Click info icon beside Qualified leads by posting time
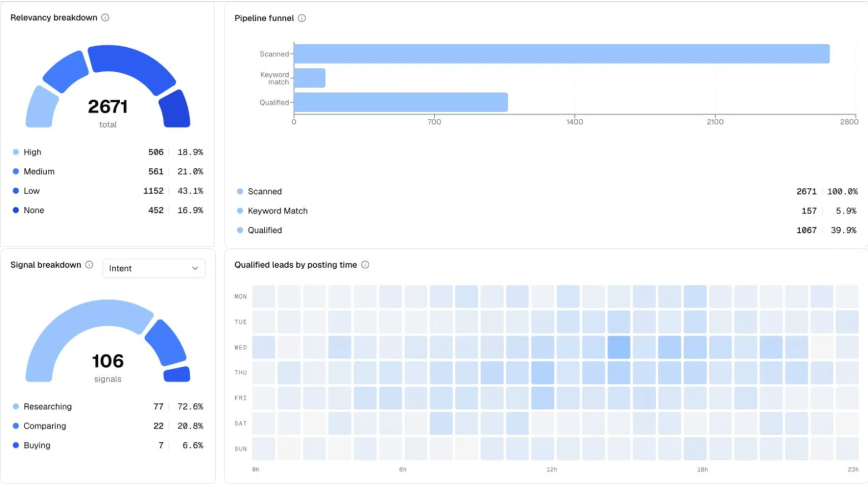 pos(365,265)
